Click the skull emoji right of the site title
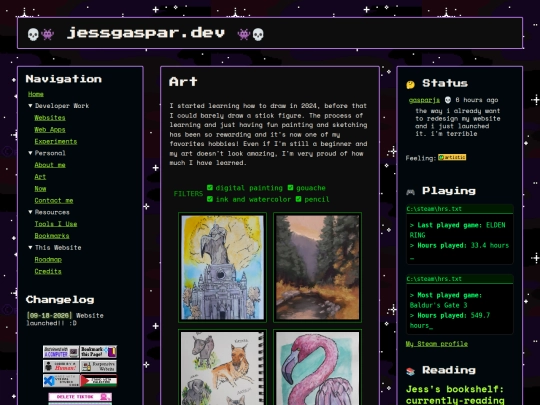This screenshot has height=405, width=540. 258,34
